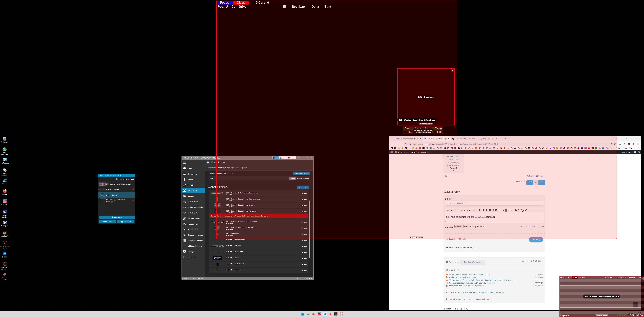The image size is (644, 317).
Task: Click the Bladeren file browse button
Action: tap(459, 227)
